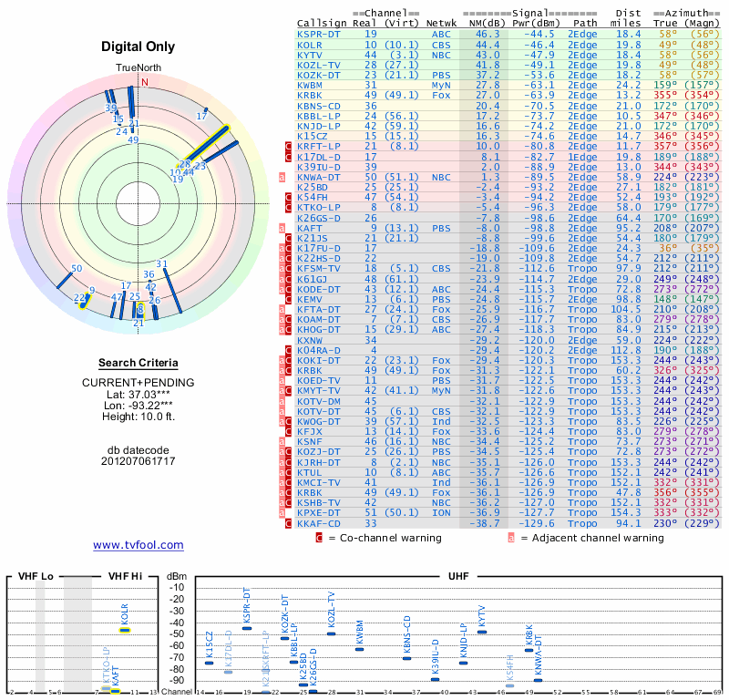
Task: Open KOZK-DT callsign link in the table
Action: click(x=318, y=76)
